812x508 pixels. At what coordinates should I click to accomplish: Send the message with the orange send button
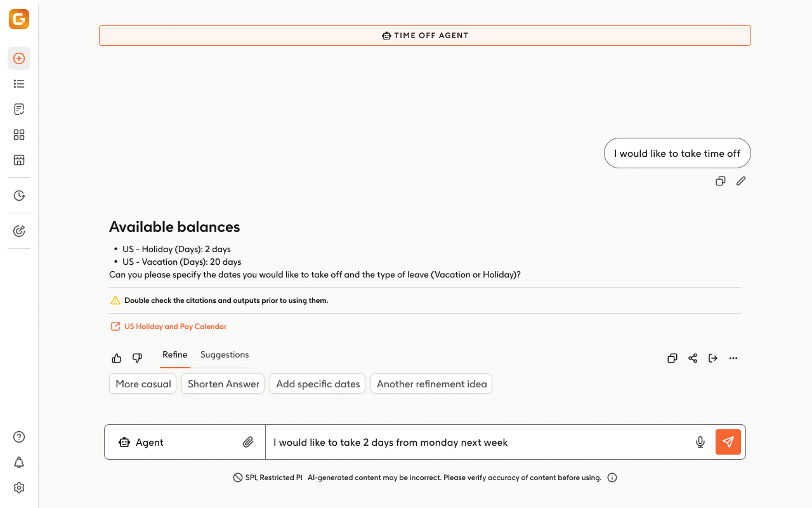point(728,442)
